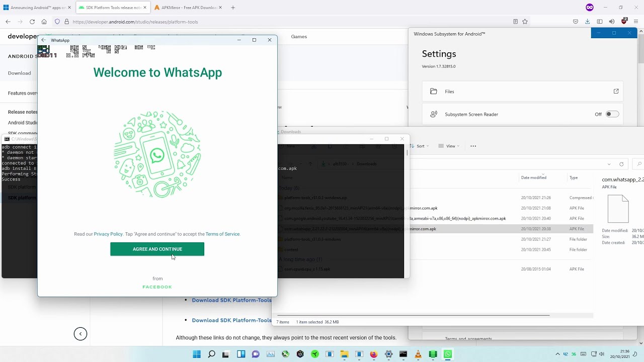The image size is (644, 362).
Task: Open WhatsApp Terms of Service link
Action: 222,234
